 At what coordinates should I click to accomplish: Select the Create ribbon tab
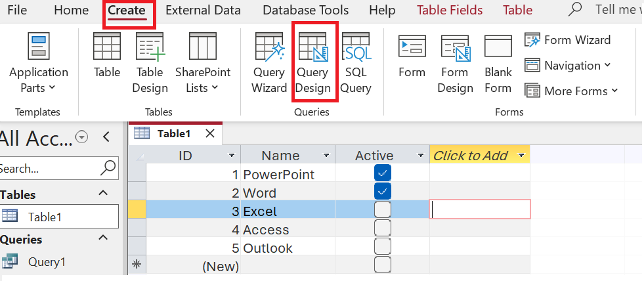coord(127,10)
